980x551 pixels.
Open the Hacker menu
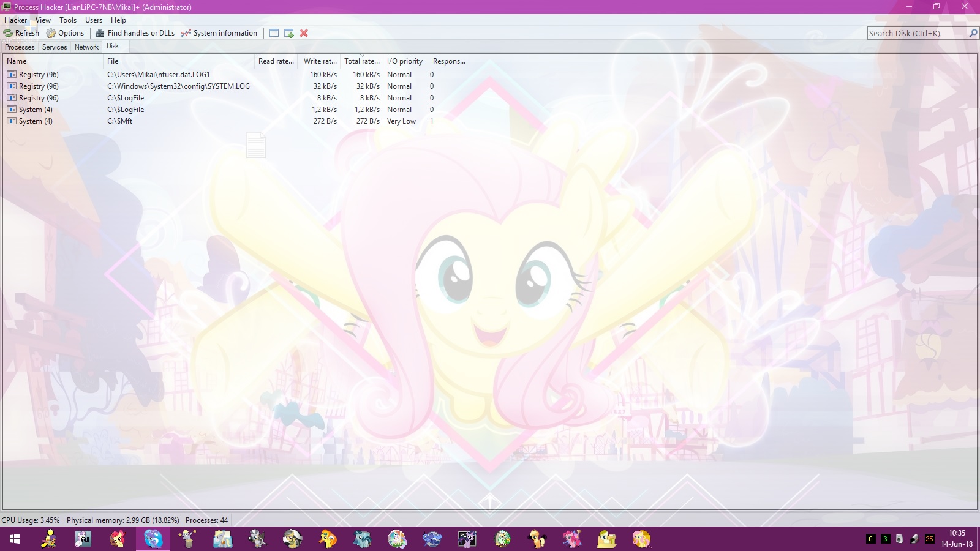(16, 20)
